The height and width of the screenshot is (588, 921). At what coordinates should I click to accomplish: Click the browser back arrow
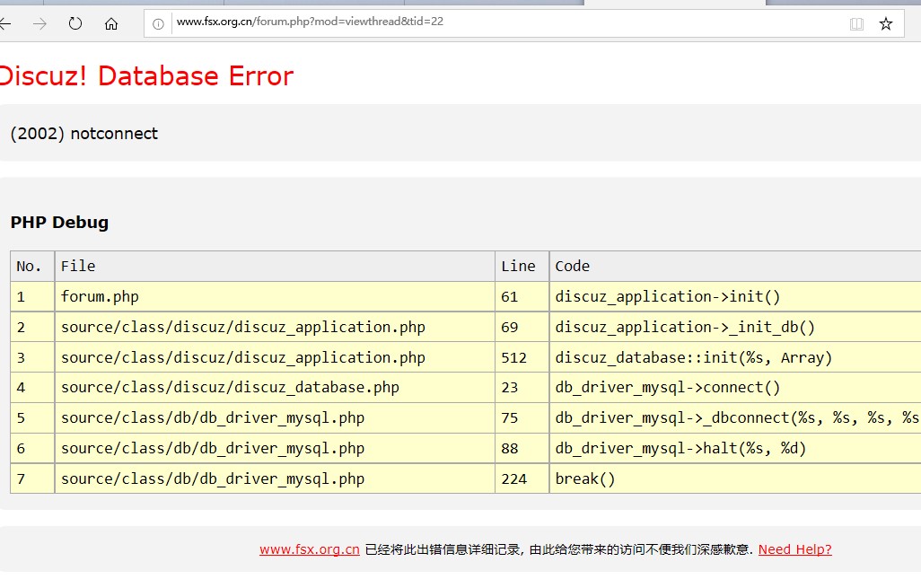point(5,24)
